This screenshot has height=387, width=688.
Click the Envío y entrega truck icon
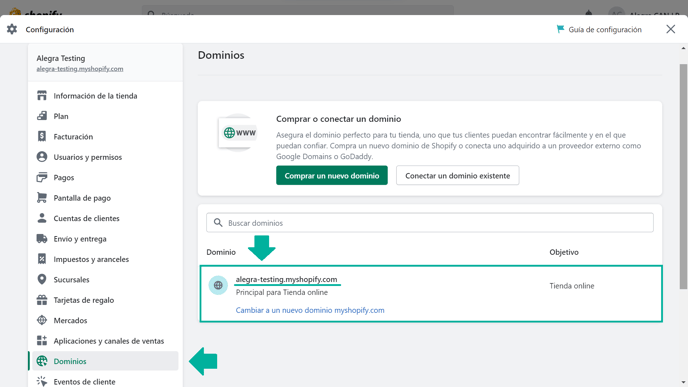click(42, 239)
